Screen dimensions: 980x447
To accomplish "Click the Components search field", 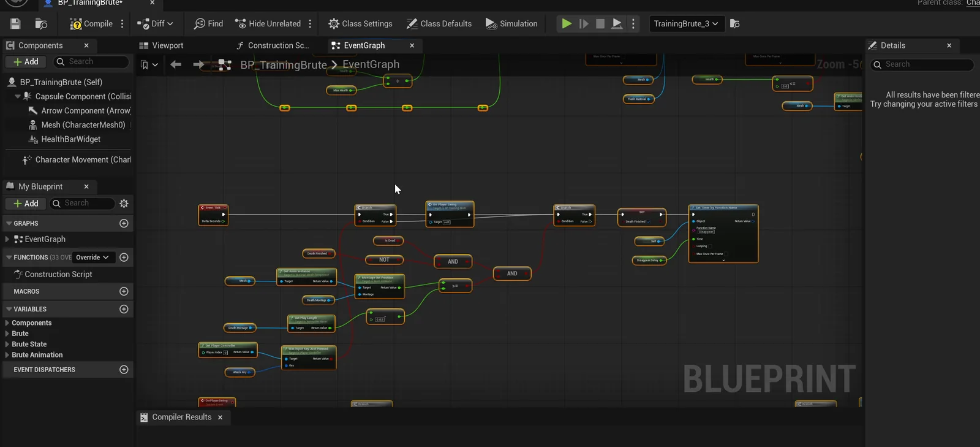I will click(92, 62).
